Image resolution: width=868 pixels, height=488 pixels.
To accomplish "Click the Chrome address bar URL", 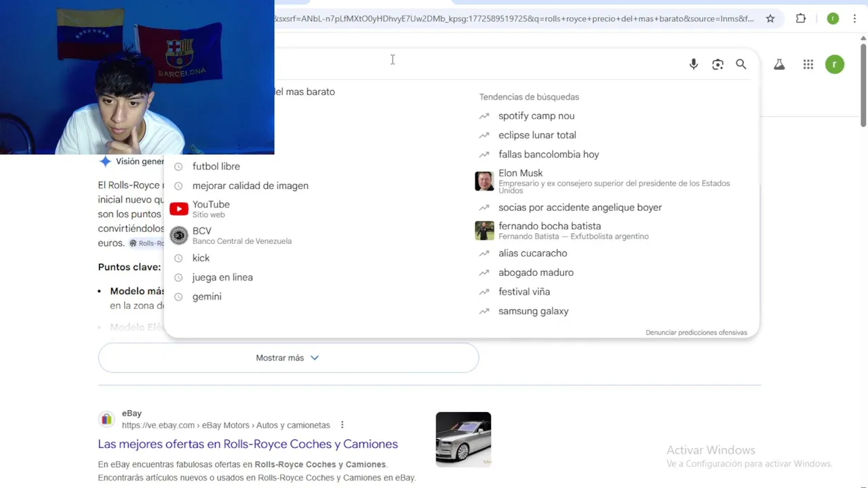I will (513, 19).
